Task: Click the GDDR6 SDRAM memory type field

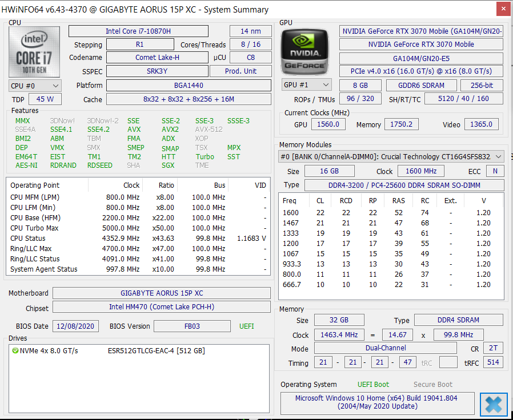Action: [x=422, y=85]
